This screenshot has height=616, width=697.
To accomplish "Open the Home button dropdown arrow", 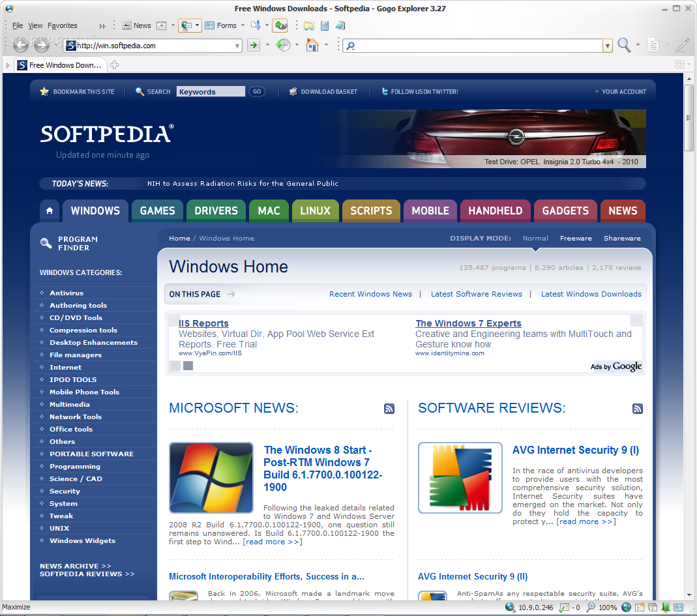I will pos(326,45).
